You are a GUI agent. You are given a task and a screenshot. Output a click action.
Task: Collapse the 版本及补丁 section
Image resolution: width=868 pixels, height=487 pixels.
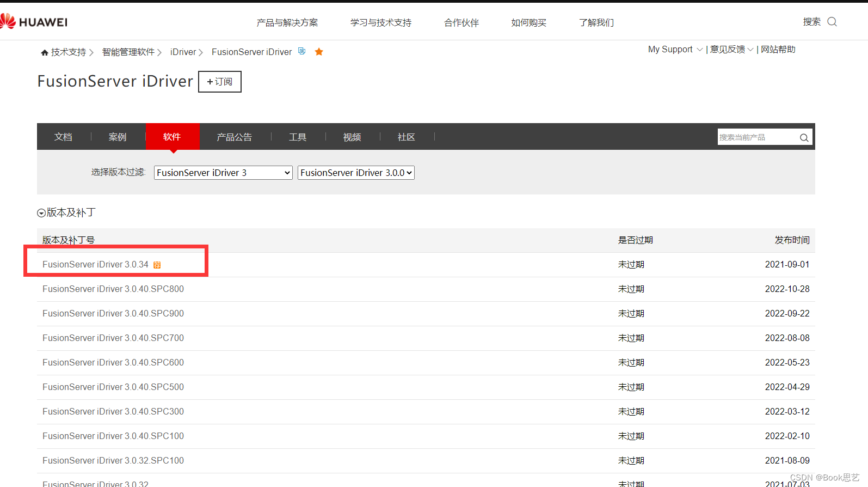(x=41, y=213)
